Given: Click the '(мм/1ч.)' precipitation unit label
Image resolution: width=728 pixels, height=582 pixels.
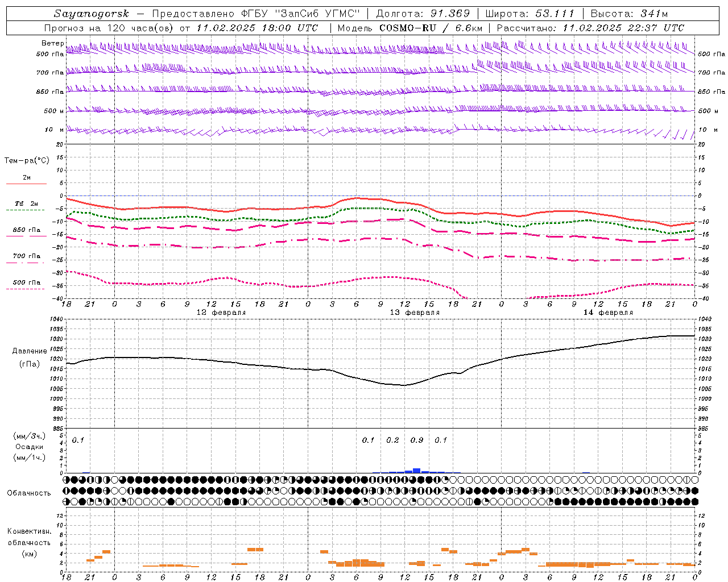Looking at the screenshot, I should [30, 458].
